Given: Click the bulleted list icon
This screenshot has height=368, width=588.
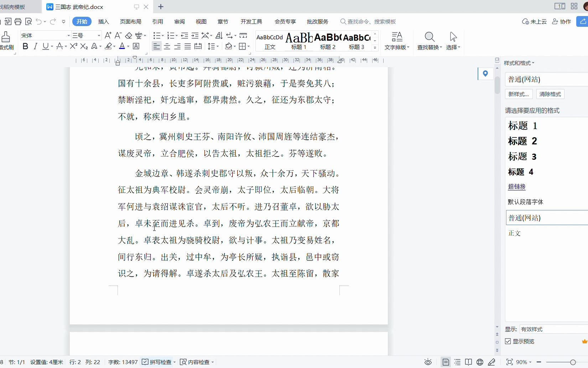Looking at the screenshot, I should coord(156,35).
